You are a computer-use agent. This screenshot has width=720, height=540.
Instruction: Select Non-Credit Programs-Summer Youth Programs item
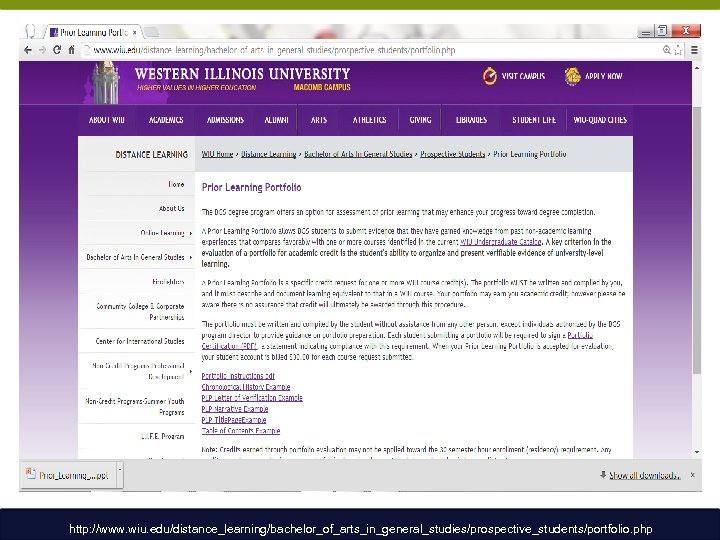point(135,406)
